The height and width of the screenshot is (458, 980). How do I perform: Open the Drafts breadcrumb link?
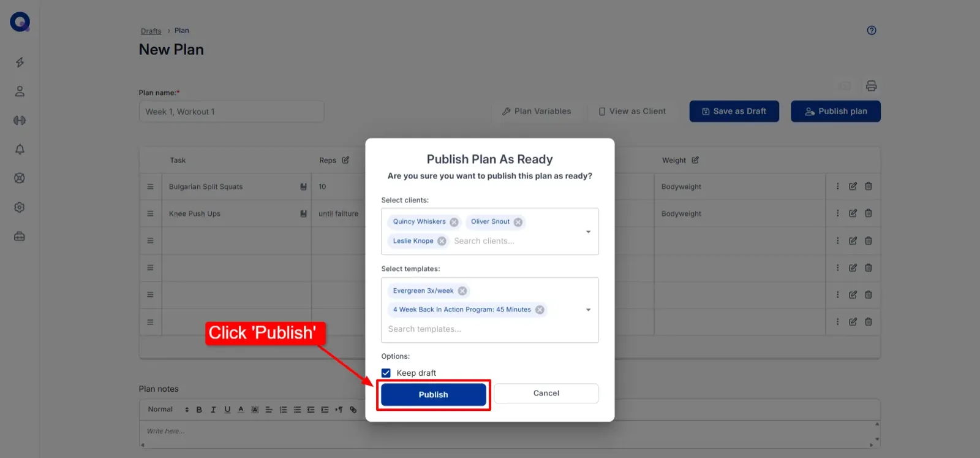tap(151, 31)
